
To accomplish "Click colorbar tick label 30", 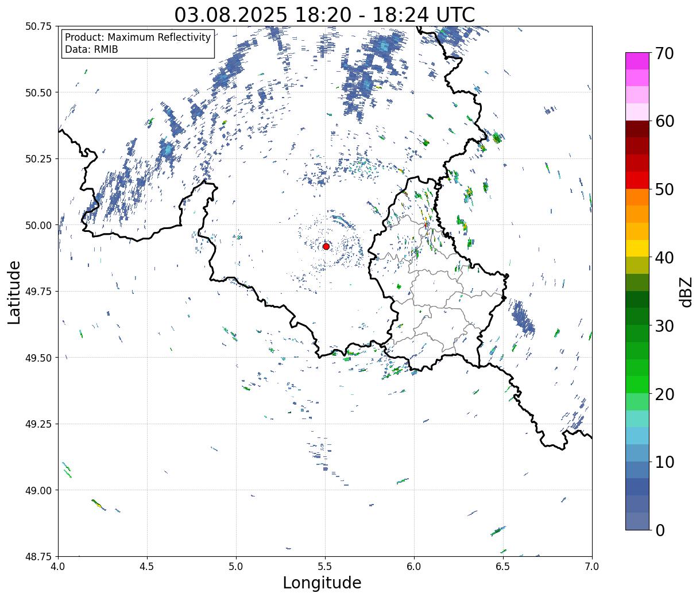I will pyautogui.click(x=664, y=326).
